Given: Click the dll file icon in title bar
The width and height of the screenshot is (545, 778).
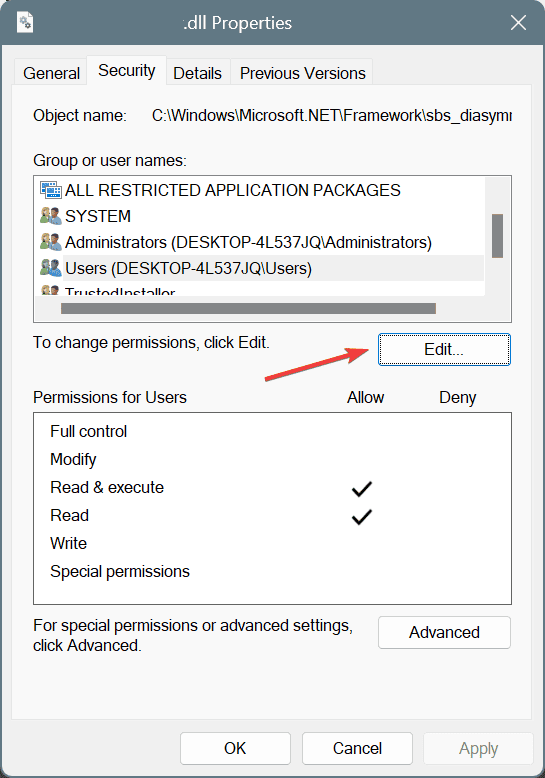Looking at the screenshot, I should click(25, 23).
